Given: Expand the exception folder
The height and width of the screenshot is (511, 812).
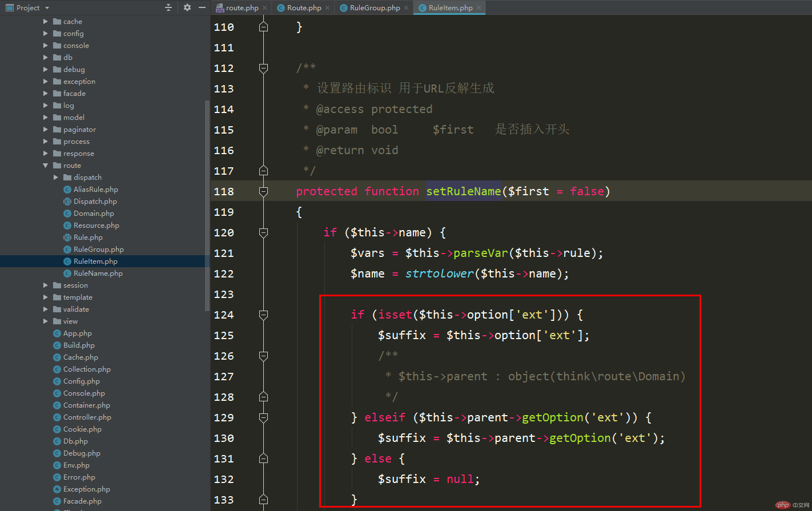Looking at the screenshot, I should [46, 82].
